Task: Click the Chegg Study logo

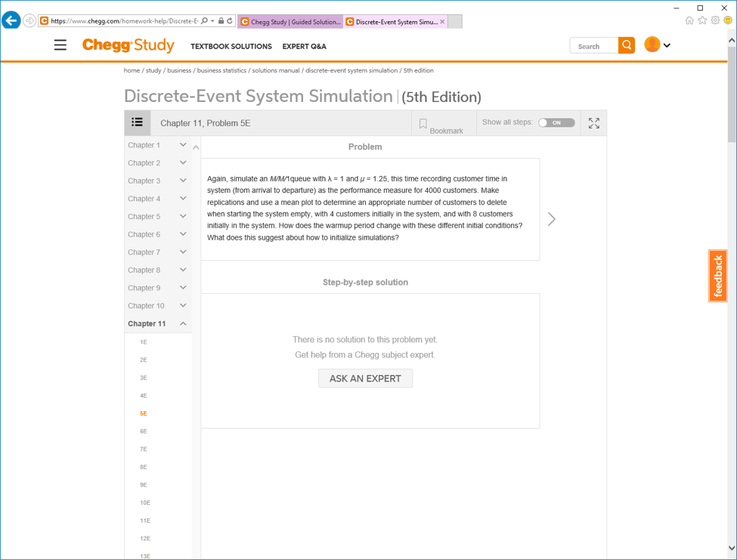Action: pyautogui.click(x=128, y=45)
